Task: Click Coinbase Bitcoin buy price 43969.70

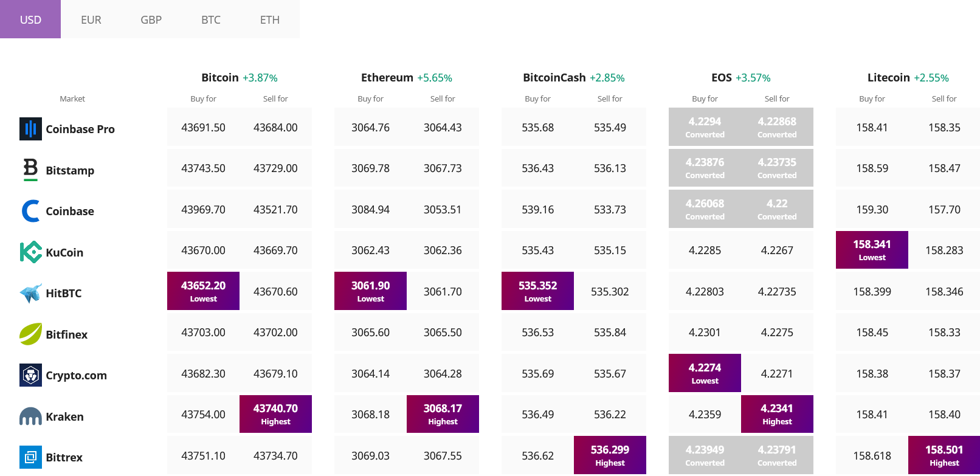Action: pos(203,210)
